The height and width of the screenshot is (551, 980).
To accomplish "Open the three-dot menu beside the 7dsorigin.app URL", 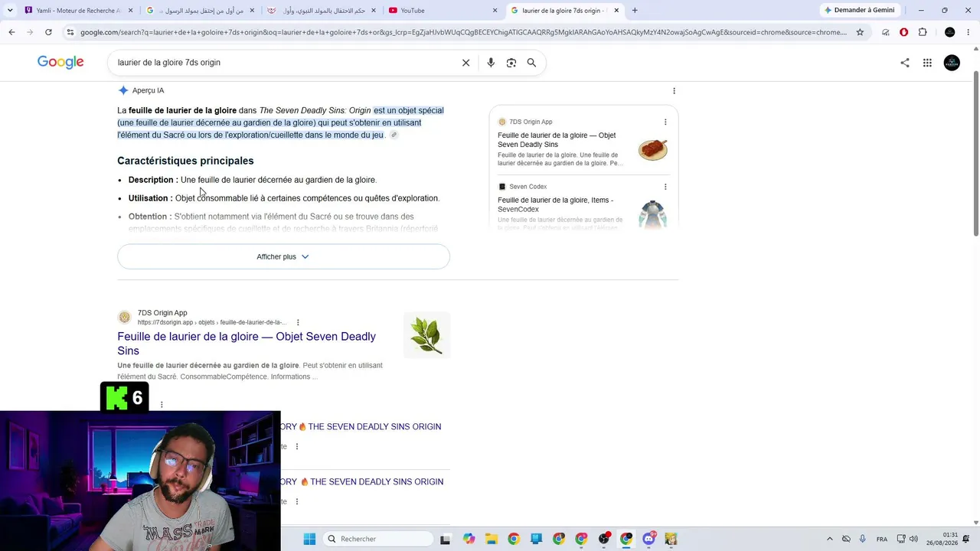I will 298,322.
